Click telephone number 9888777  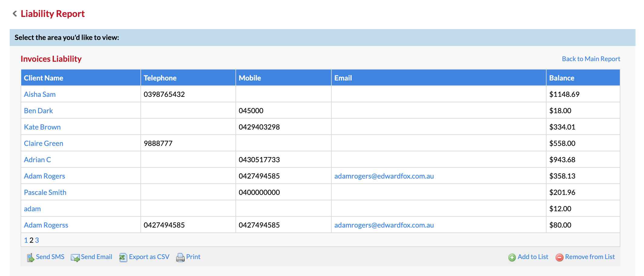[158, 143]
